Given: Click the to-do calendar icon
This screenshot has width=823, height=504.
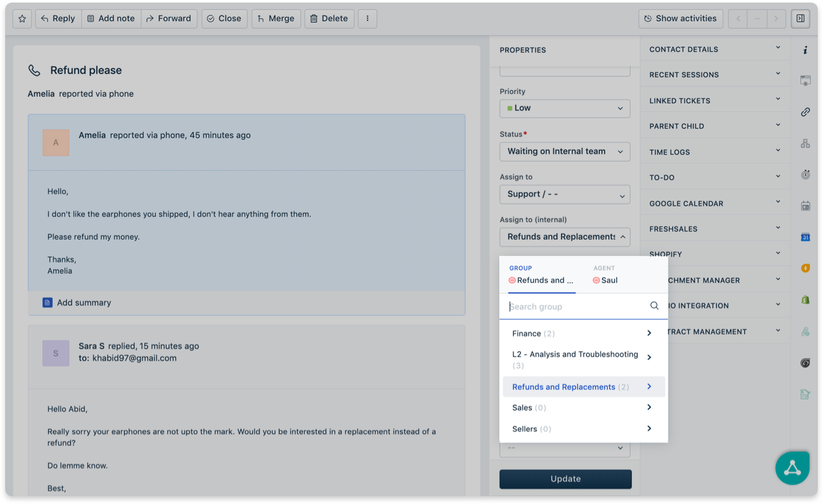Looking at the screenshot, I should (x=805, y=206).
